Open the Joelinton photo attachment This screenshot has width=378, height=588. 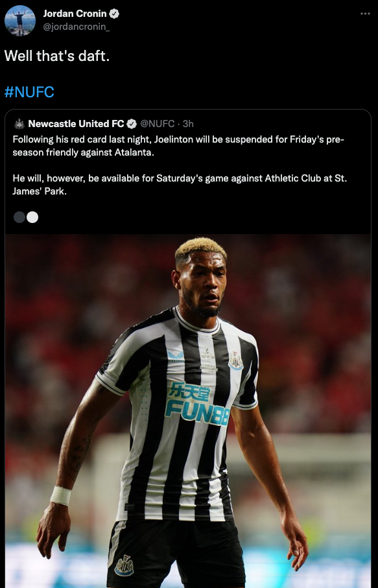pos(188,410)
